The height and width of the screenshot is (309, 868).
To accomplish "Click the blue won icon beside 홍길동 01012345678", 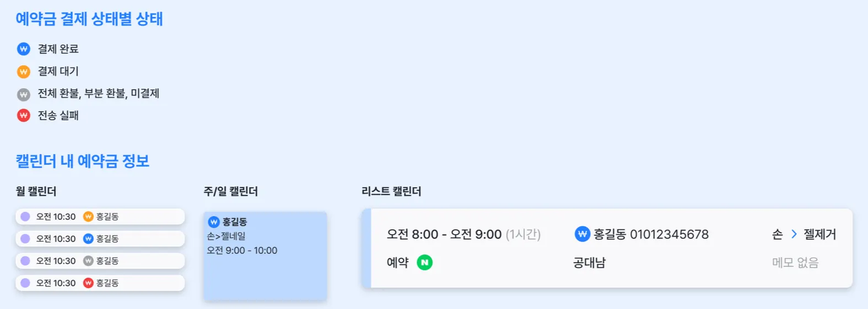I will (582, 234).
